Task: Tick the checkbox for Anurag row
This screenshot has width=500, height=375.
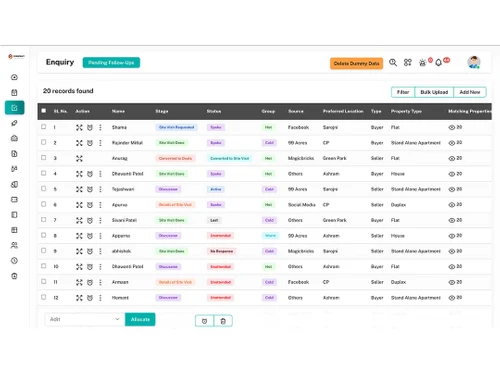Action: click(x=44, y=158)
